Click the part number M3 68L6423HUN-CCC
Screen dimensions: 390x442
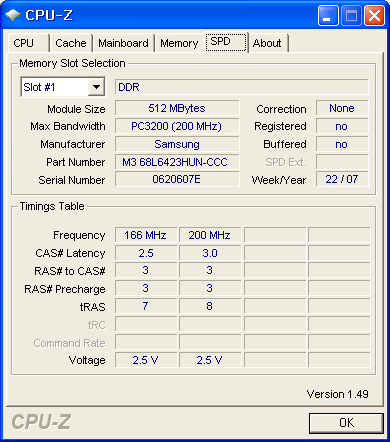[177, 162]
